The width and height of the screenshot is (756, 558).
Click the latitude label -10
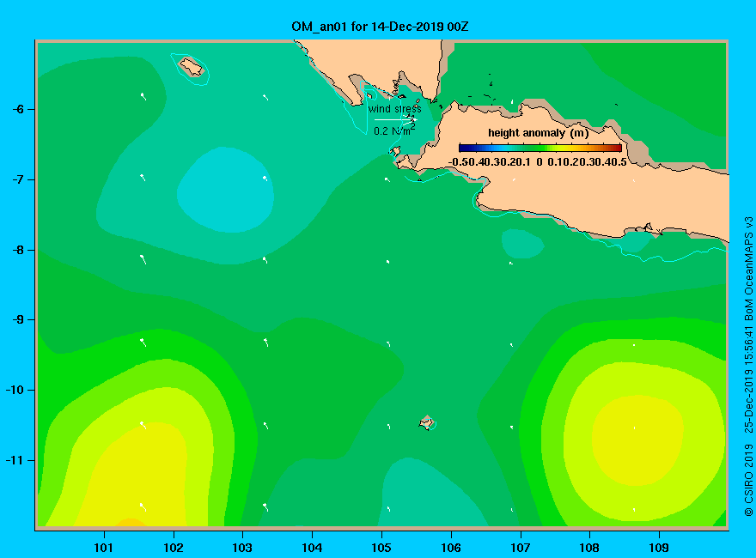[x=15, y=390]
